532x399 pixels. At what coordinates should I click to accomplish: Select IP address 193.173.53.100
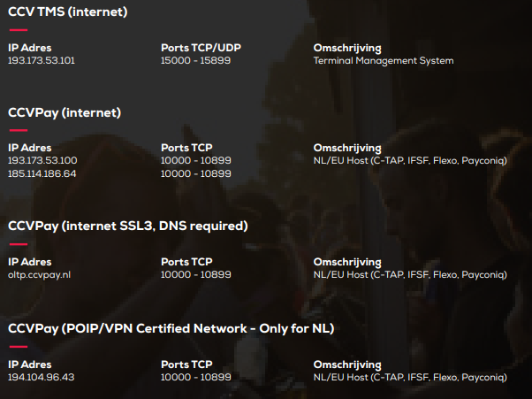[x=42, y=161]
